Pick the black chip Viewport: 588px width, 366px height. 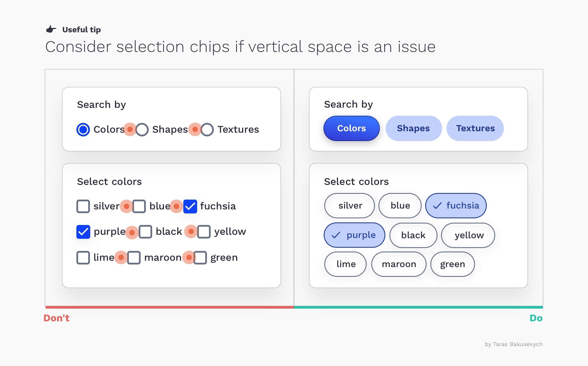tap(413, 235)
